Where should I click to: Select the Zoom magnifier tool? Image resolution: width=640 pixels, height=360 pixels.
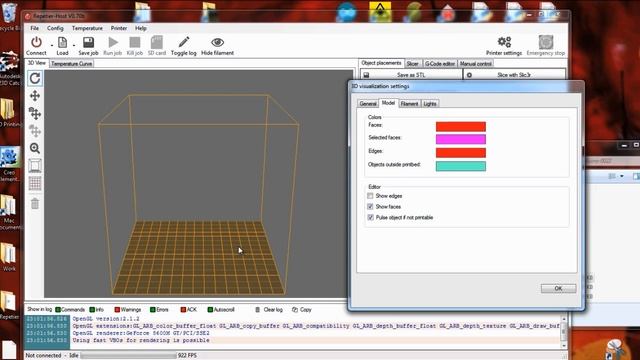point(35,148)
